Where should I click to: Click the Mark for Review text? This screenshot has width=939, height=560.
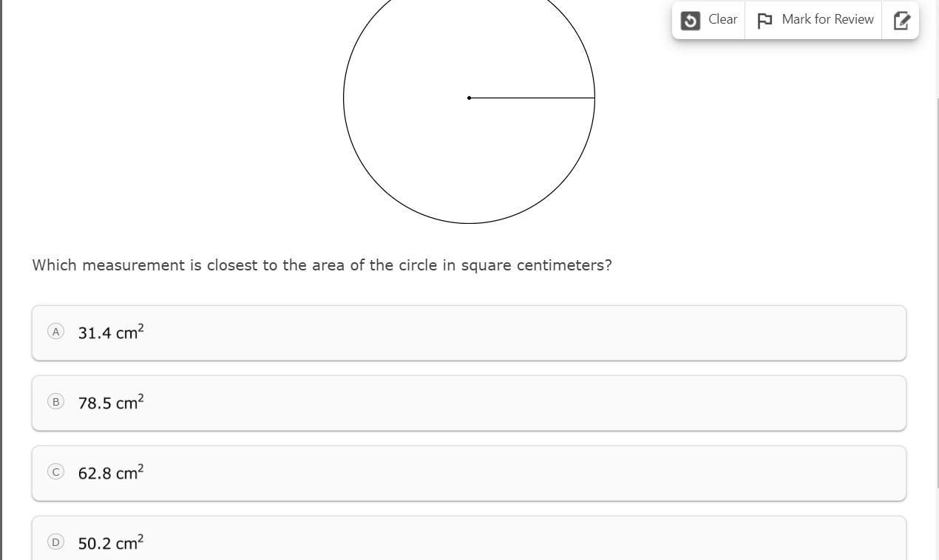(827, 20)
